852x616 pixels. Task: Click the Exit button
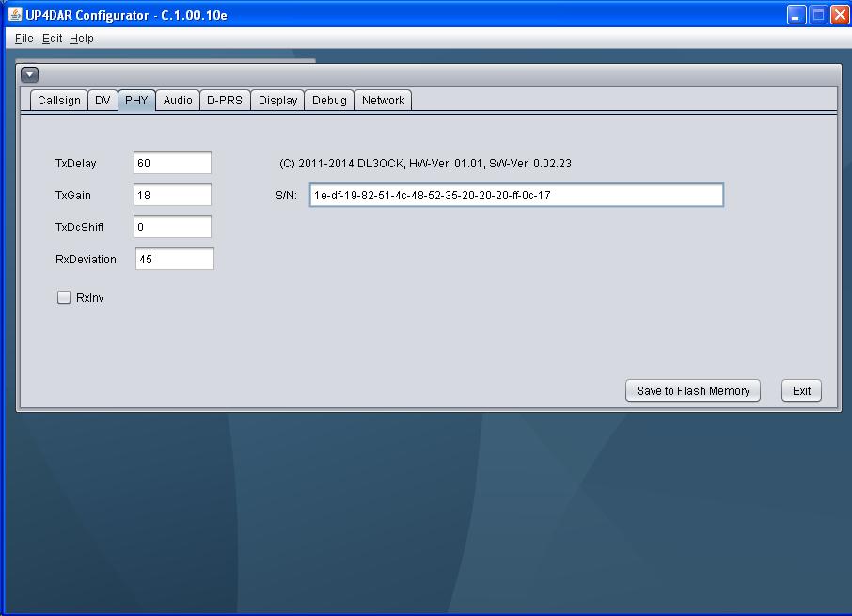[801, 390]
